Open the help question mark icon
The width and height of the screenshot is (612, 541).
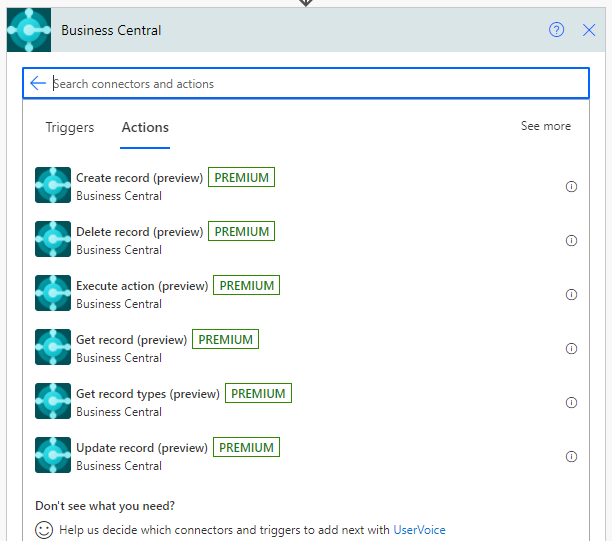[556, 30]
